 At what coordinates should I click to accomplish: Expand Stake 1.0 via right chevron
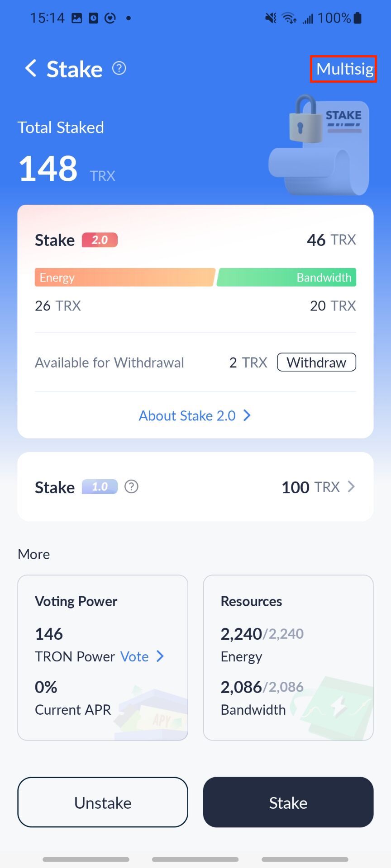tap(351, 487)
